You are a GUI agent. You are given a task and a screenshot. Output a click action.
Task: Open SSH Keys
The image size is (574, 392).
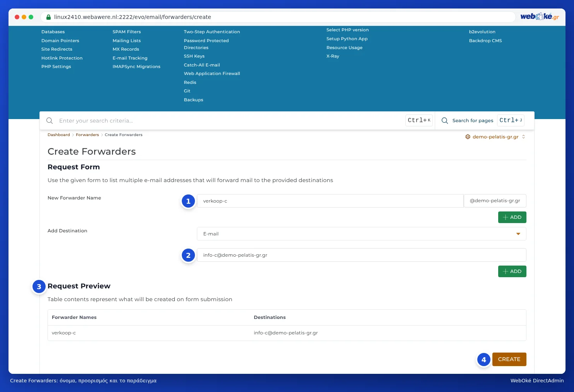(x=194, y=56)
